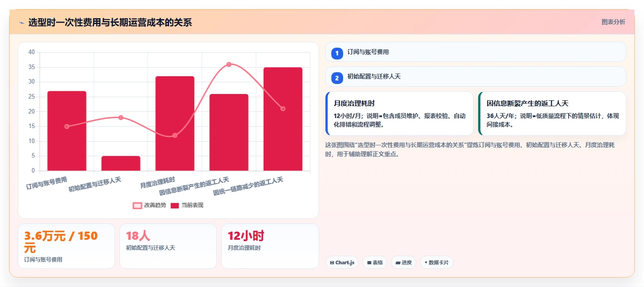Click the number 1 badge

click(x=337, y=54)
